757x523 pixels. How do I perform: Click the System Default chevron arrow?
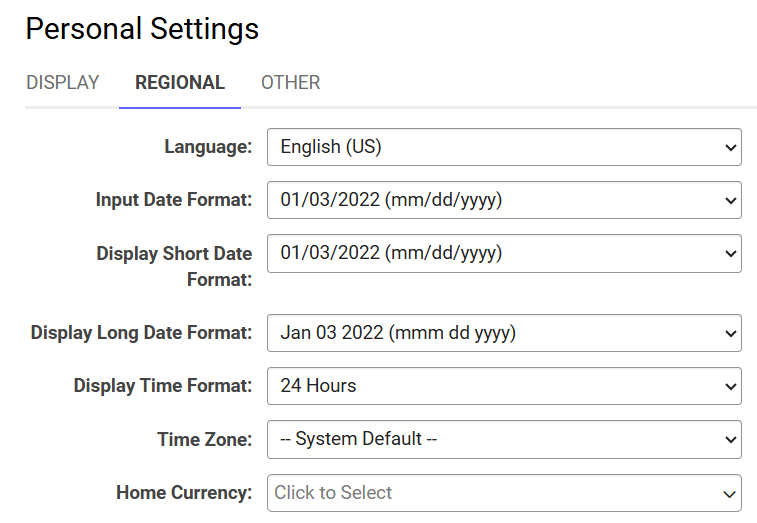pyautogui.click(x=730, y=439)
